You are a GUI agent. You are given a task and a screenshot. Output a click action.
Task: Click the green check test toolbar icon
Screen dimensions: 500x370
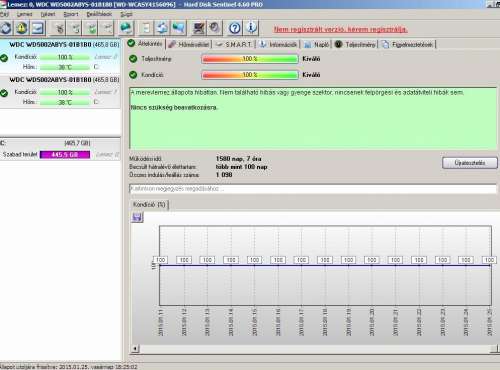(91, 28)
